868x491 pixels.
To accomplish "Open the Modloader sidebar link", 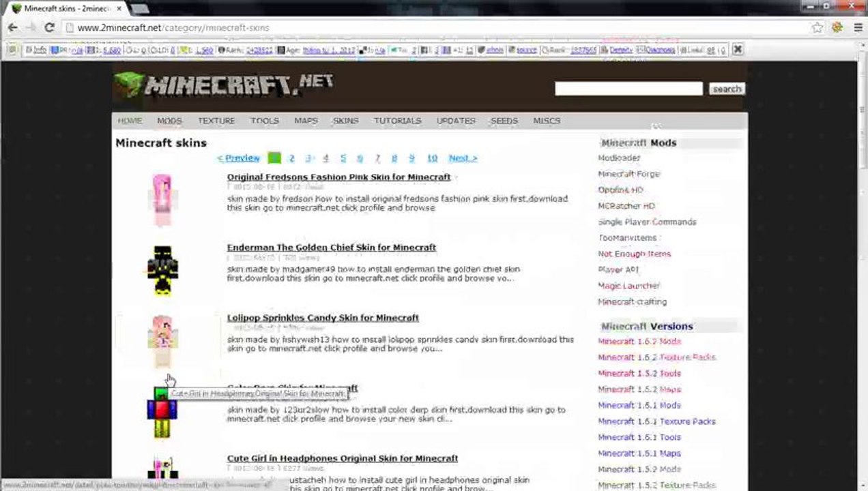I will coord(619,158).
